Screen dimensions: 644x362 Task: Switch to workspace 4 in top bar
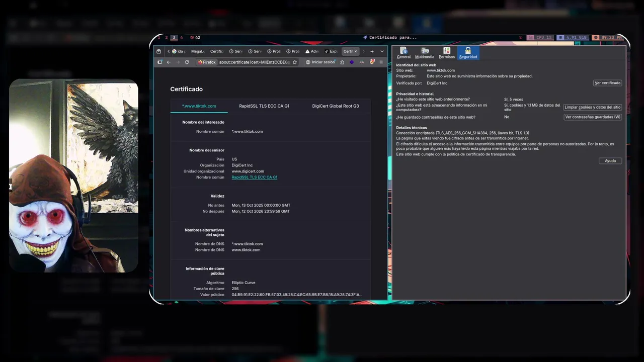click(x=182, y=38)
